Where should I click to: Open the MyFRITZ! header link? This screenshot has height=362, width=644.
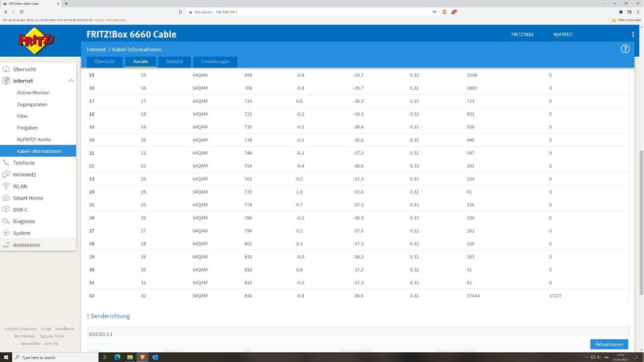tap(563, 34)
